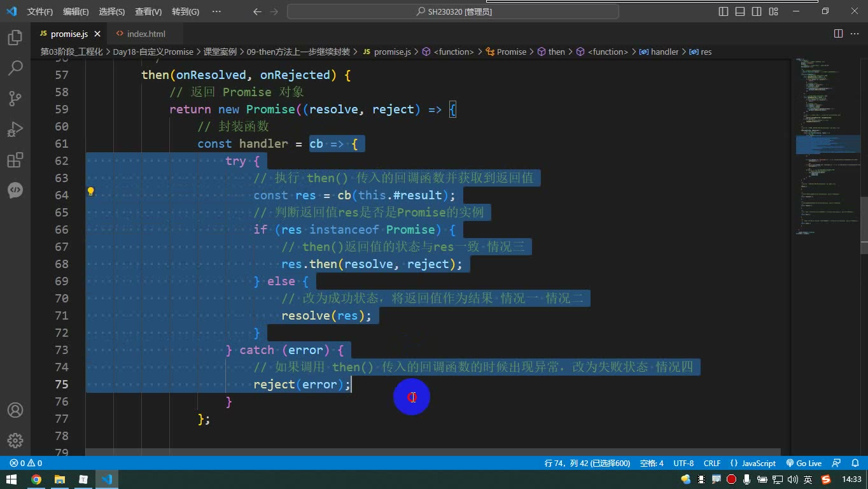
Task: Change the indentation setting 空格: 4
Action: point(652,463)
